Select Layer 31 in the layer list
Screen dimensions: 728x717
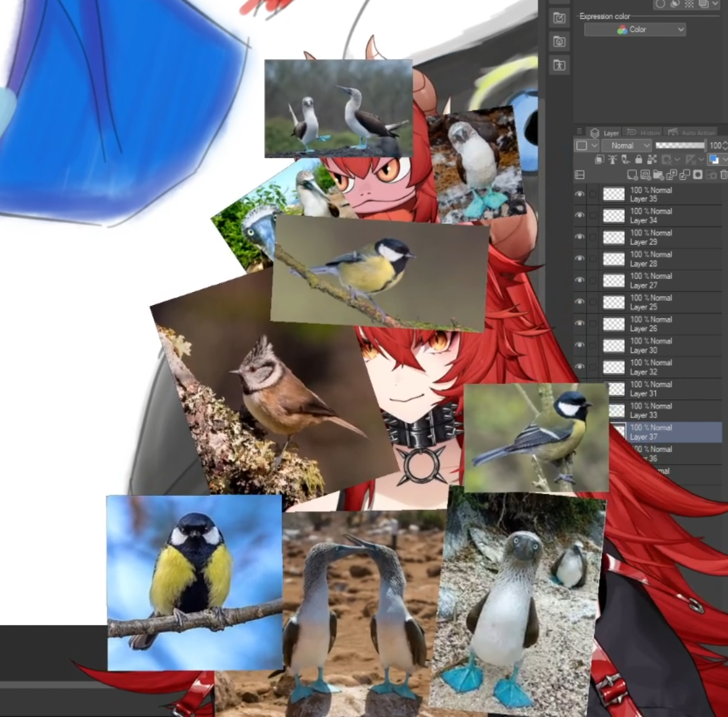coord(665,389)
